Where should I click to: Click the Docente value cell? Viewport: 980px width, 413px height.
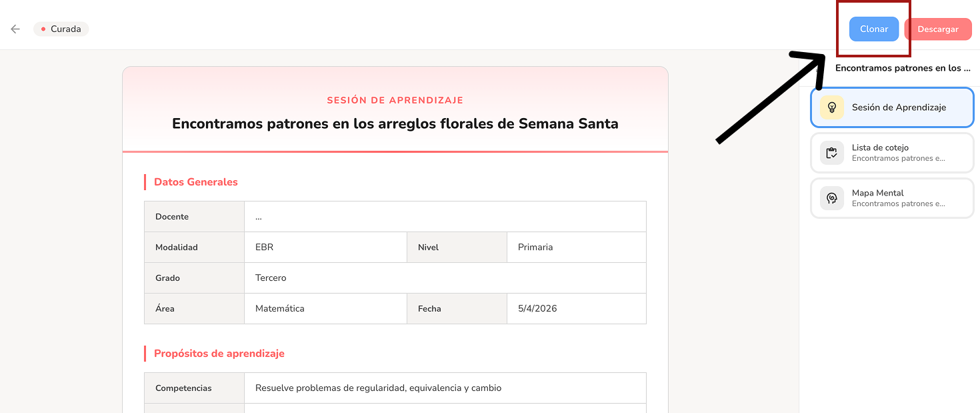click(x=445, y=217)
